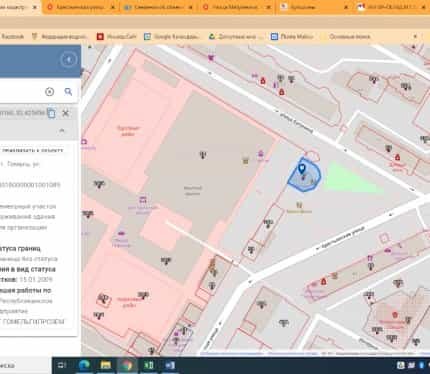Select the blue location pin on map
The width and height of the screenshot is (430, 374).
pyautogui.click(x=302, y=169)
